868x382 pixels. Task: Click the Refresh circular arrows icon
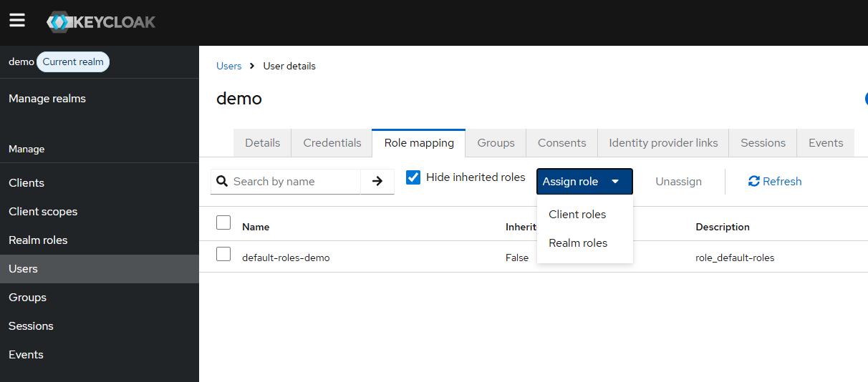[753, 182]
